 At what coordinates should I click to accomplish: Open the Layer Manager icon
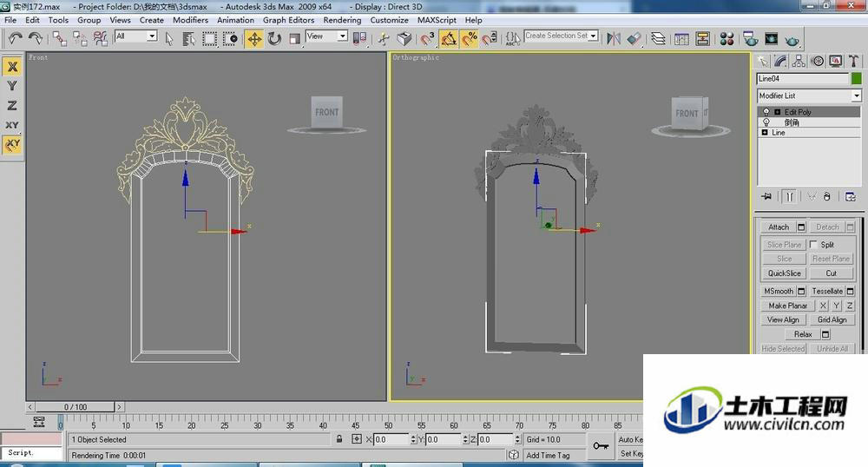click(658, 38)
